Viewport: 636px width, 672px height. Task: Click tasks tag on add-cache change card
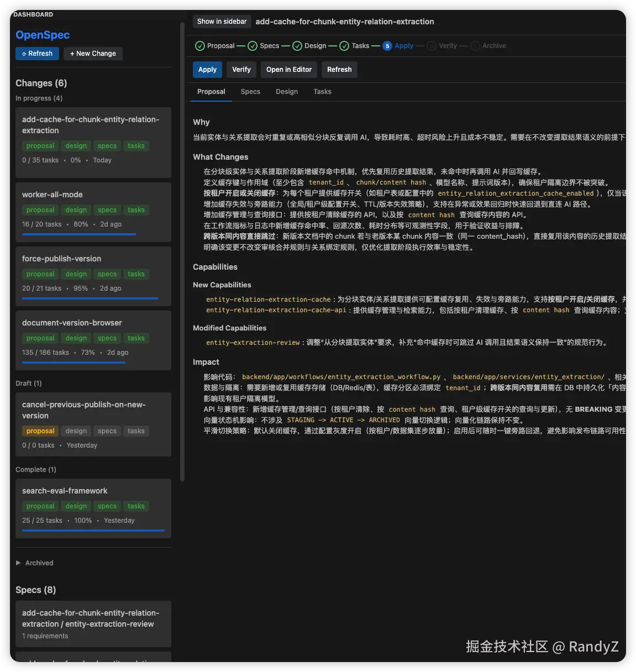coord(136,146)
